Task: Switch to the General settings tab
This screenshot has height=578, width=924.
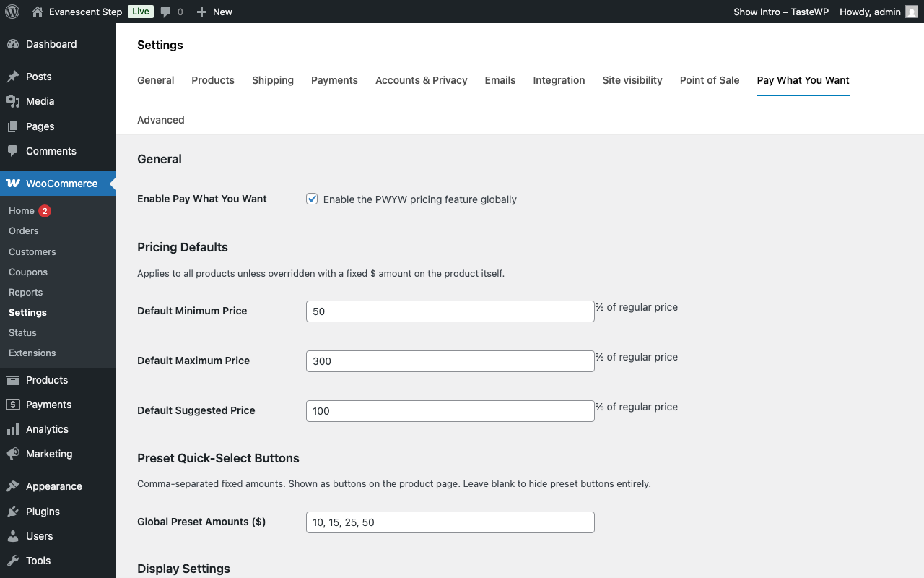Action: [x=156, y=80]
